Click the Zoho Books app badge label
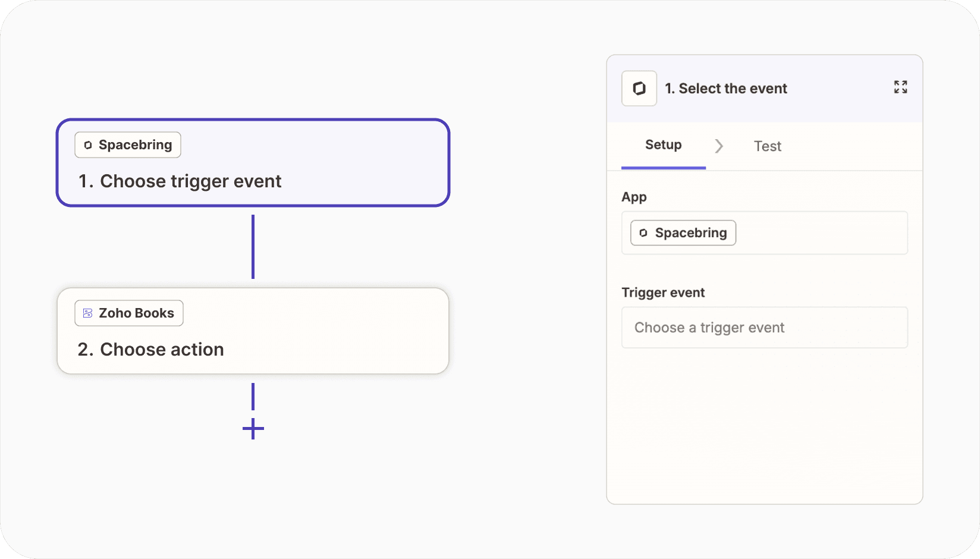Image resolution: width=980 pixels, height=559 pixels. click(136, 313)
